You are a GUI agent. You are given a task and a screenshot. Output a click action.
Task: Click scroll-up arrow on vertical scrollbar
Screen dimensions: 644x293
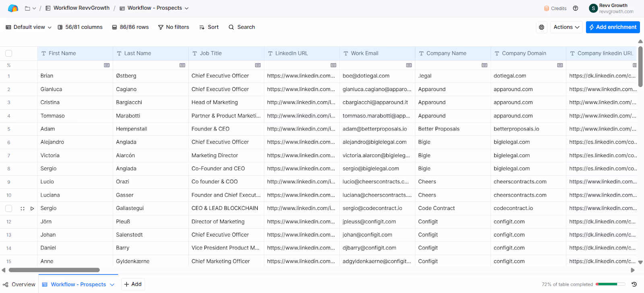640,42
